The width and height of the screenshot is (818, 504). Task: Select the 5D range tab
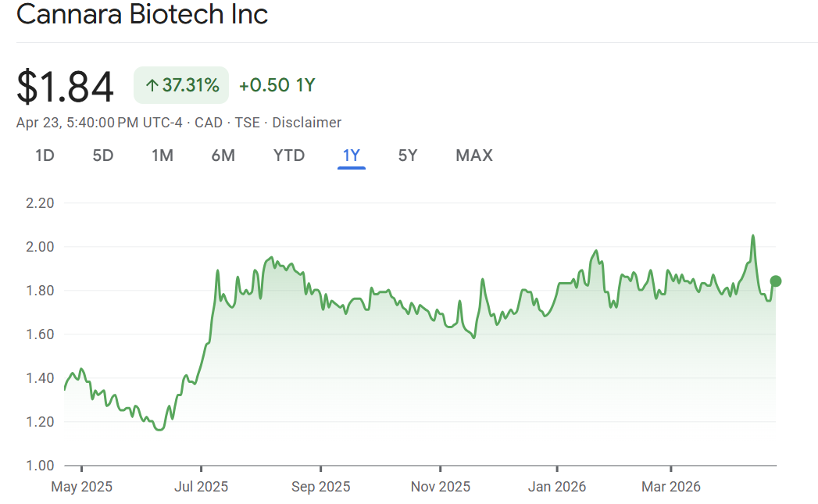coord(103,155)
